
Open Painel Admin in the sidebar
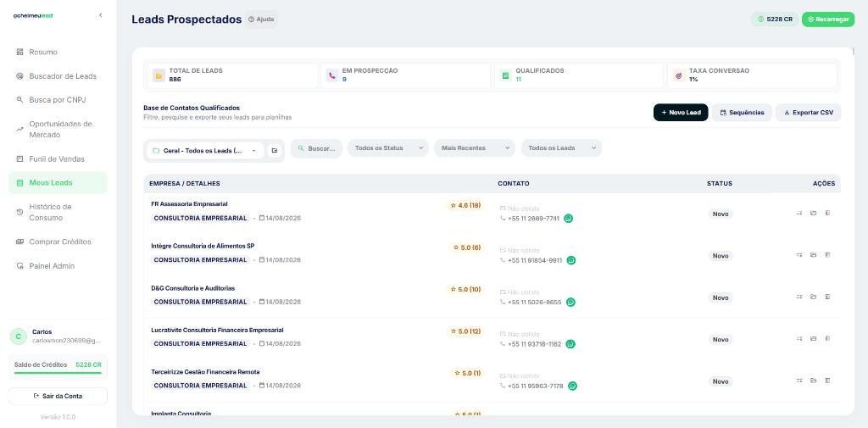pos(58,266)
